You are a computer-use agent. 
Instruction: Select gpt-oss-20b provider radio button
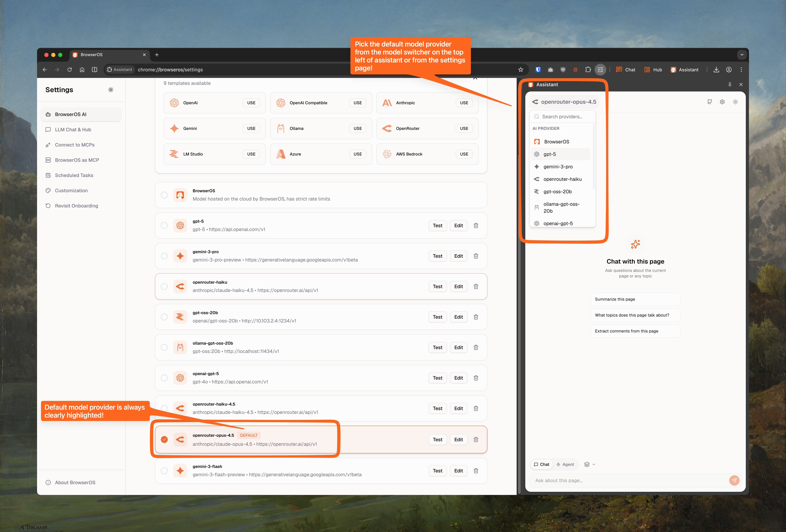point(164,317)
